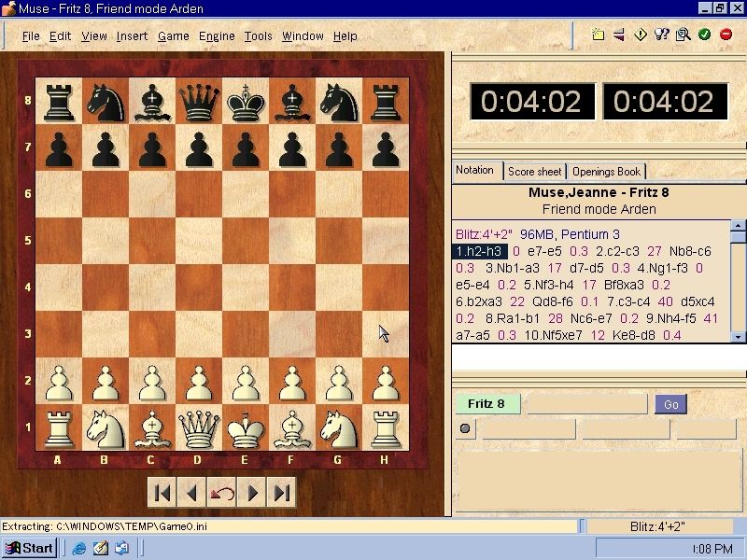Switch to the Openings Book tab

[606, 172]
